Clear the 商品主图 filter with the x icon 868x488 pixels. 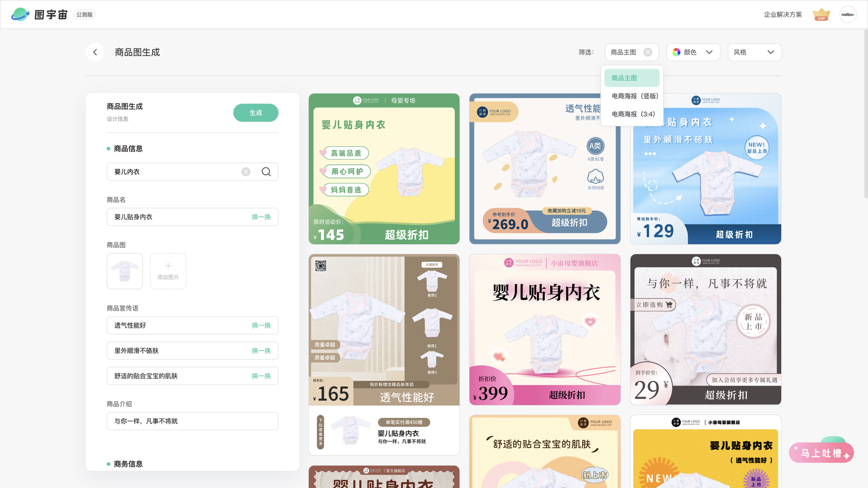pos(648,52)
